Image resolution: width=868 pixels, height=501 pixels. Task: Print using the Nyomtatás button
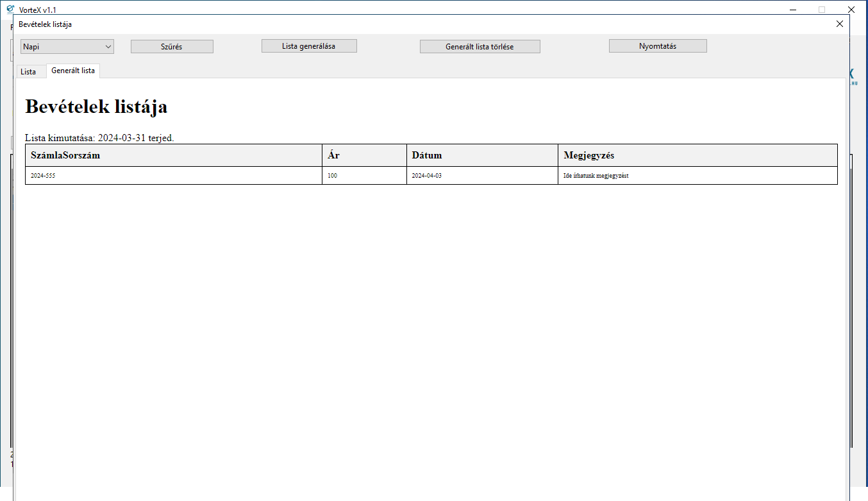click(x=658, y=46)
